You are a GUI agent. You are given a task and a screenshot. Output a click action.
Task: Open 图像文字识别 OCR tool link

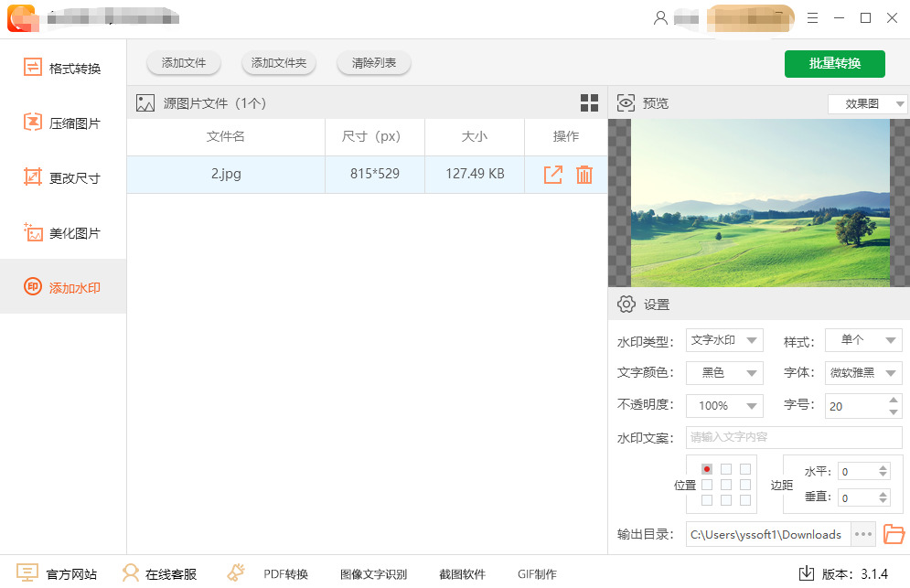374,574
